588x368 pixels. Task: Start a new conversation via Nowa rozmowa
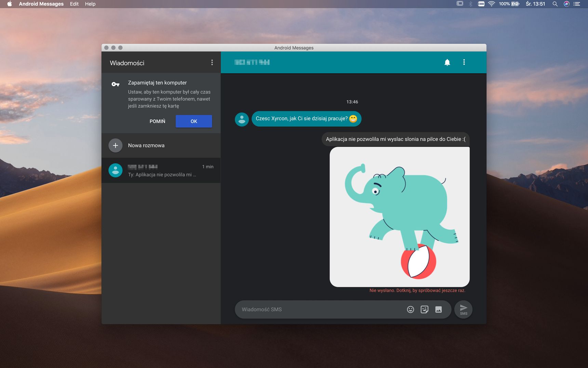pos(161,145)
